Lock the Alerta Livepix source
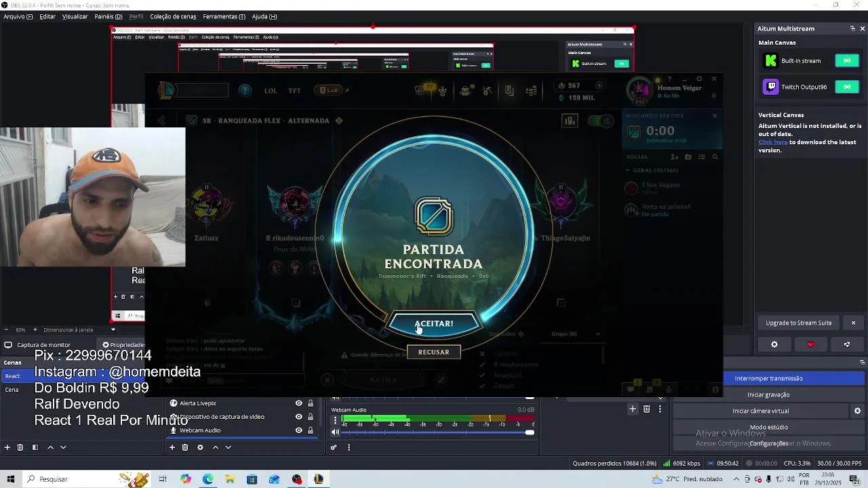 [x=311, y=403]
